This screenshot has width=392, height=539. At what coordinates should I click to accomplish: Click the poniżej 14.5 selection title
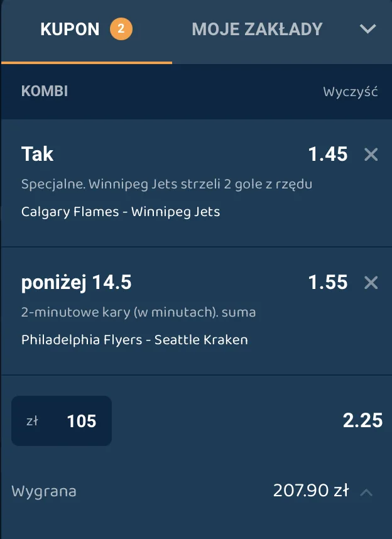[76, 283]
